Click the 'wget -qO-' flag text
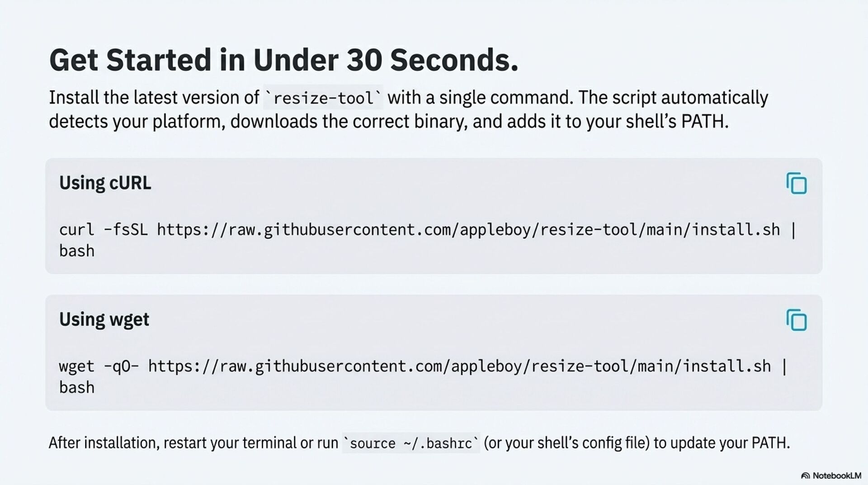868x485 pixels. coord(99,366)
